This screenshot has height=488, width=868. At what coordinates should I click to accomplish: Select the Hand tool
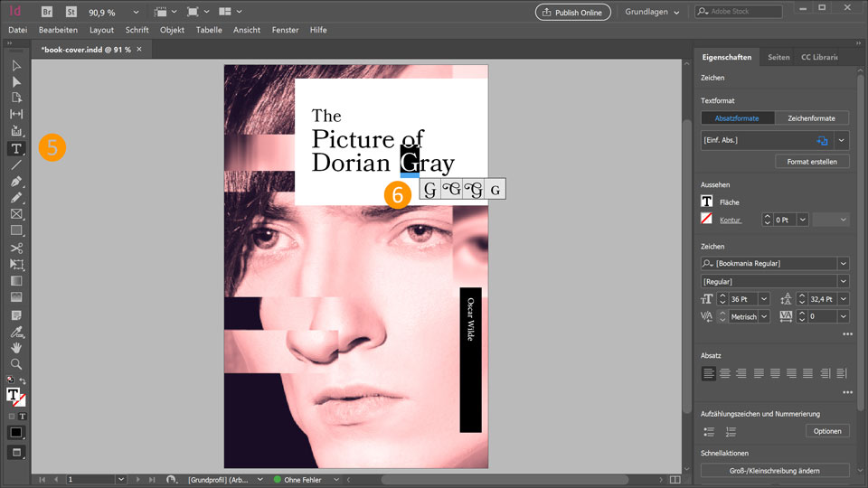click(16, 347)
